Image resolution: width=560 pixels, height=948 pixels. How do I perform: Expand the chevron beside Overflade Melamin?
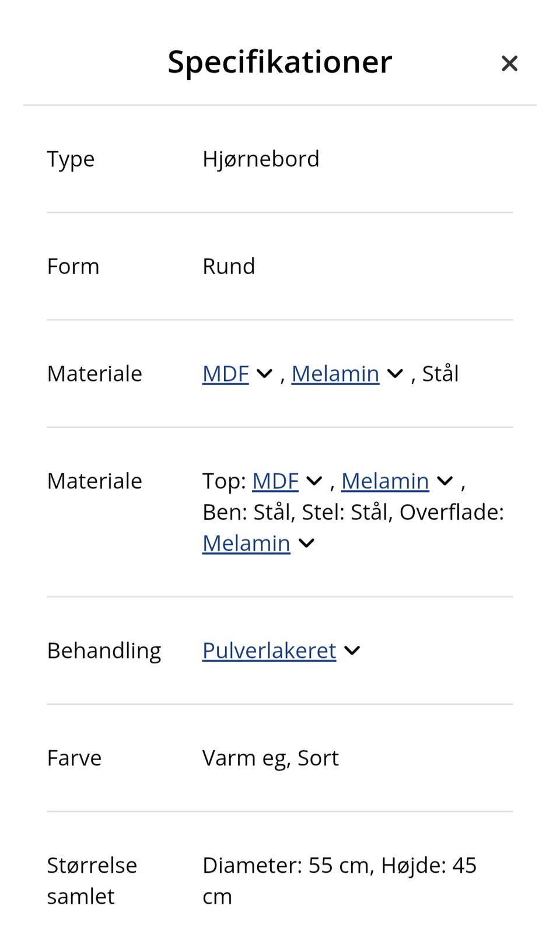(x=306, y=543)
